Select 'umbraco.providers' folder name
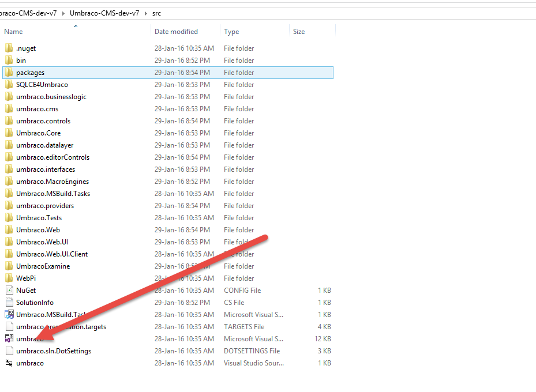The width and height of the screenshot is (536, 392). (45, 206)
